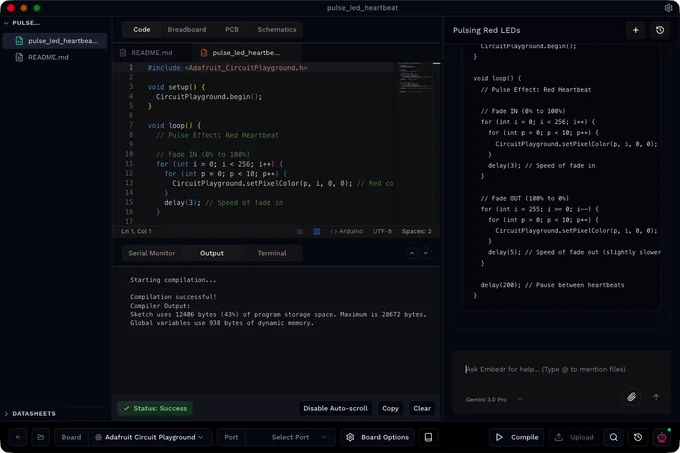The height and width of the screenshot is (453, 680).
Task: Open the Gemini 3.0 Pro model dropdown
Action: point(494,399)
